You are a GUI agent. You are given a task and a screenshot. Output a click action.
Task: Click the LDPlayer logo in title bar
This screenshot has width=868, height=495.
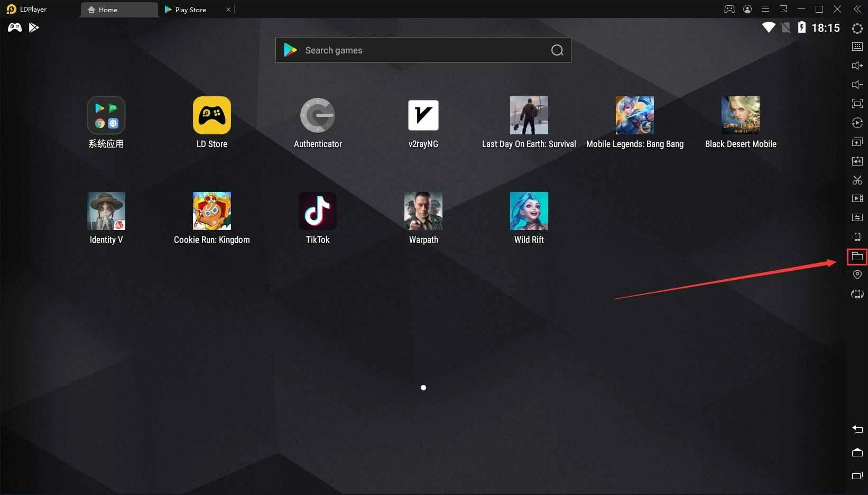point(11,9)
